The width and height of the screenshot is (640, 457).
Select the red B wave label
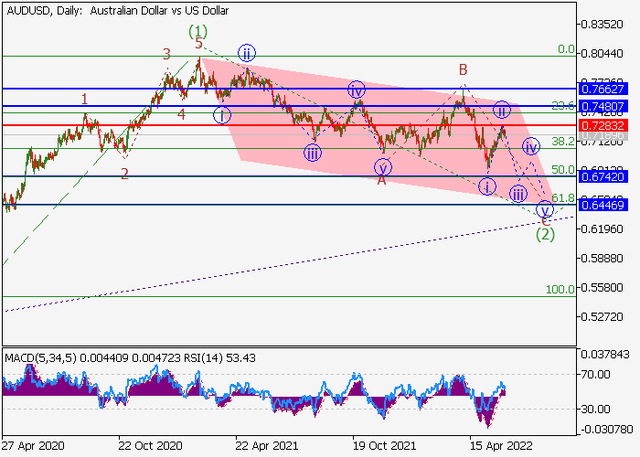coord(463,70)
